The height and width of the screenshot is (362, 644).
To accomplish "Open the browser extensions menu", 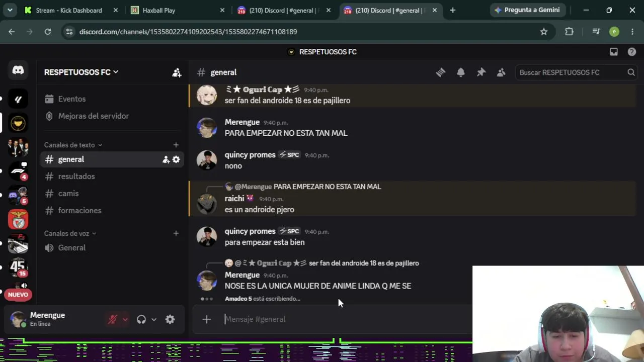I will point(569,32).
